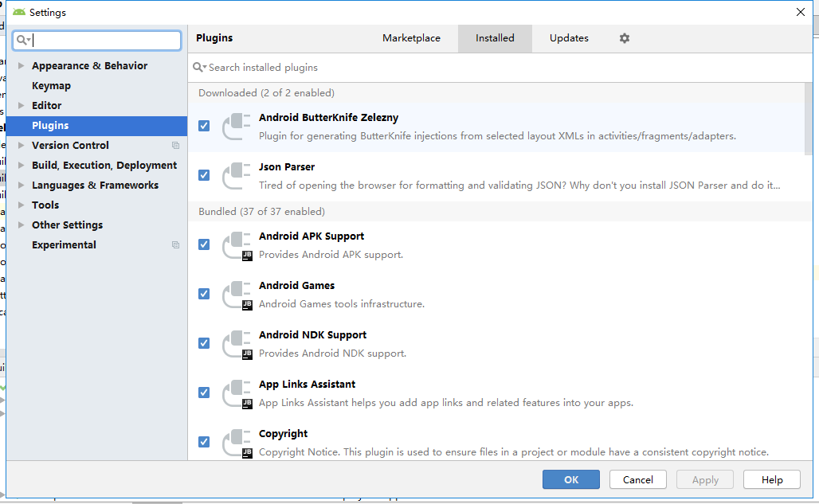
Task: Open the Updates tab
Action: (569, 38)
